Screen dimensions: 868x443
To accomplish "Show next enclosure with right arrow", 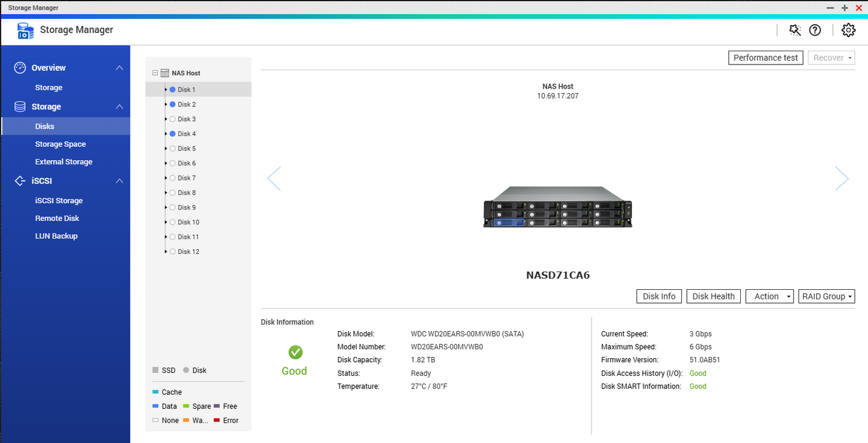I will (x=841, y=178).
